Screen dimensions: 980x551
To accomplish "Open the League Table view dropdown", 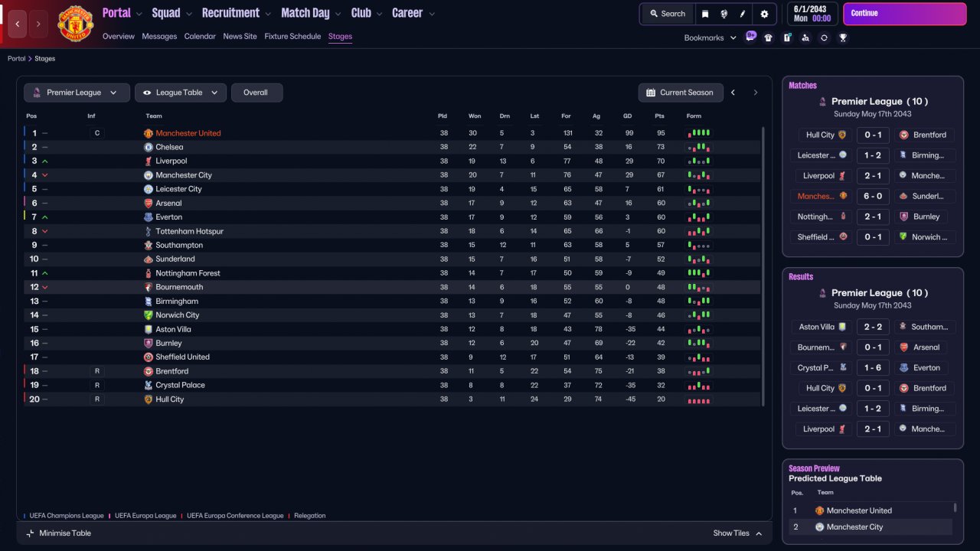I will (x=181, y=93).
